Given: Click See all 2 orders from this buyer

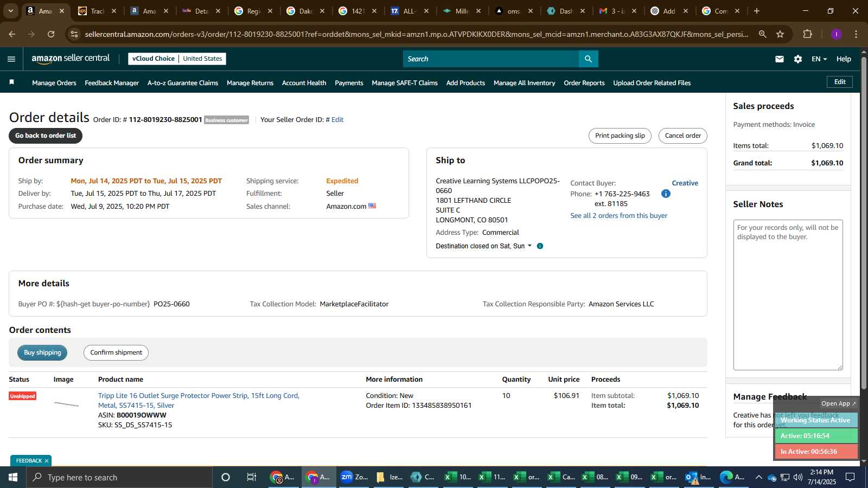Looking at the screenshot, I should 618,216.
